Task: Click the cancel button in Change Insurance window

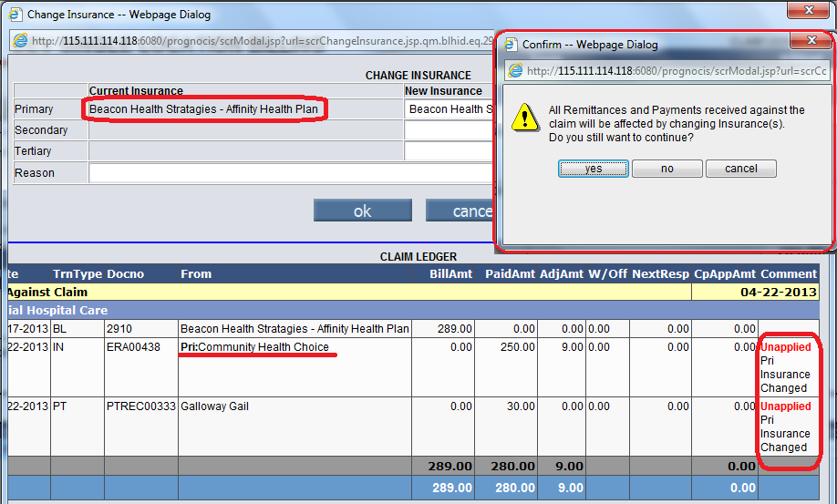Action: click(x=460, y=211)
